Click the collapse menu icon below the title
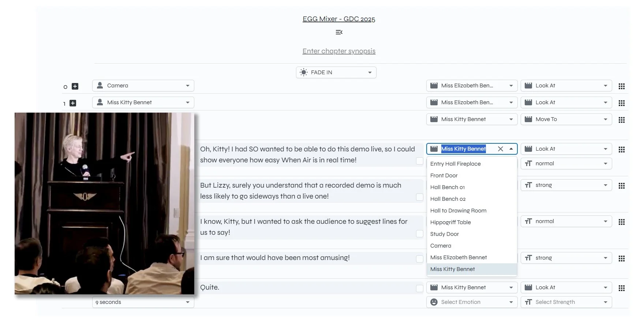The width and height of the screenshot is (644, 324). 339,32
